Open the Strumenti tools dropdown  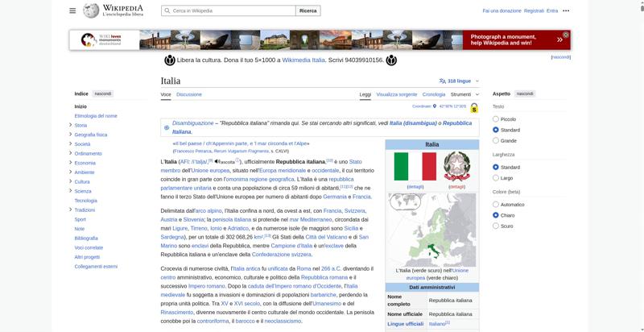point(464,94)
